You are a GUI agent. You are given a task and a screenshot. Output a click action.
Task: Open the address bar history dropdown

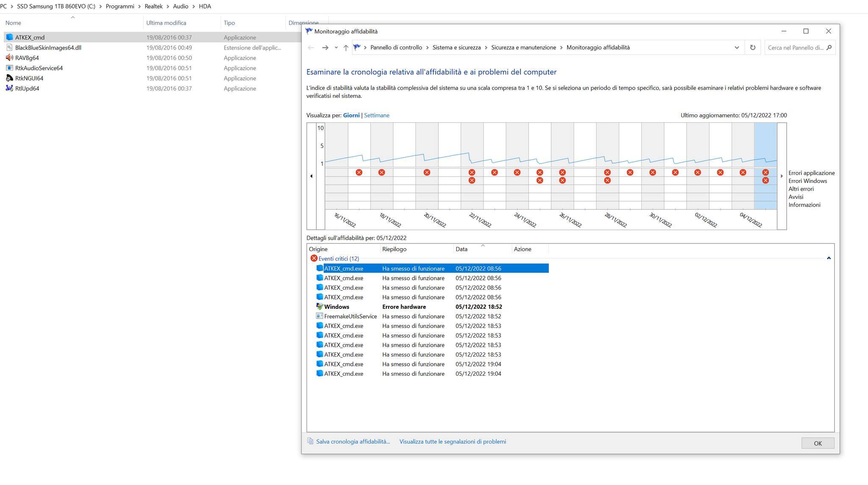click(737, 47)
